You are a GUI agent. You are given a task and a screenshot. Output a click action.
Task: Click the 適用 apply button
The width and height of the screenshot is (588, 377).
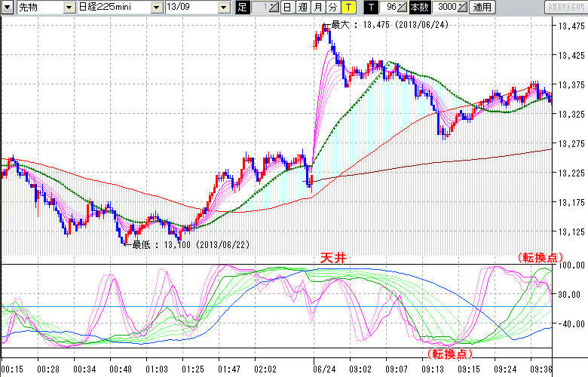483,8
